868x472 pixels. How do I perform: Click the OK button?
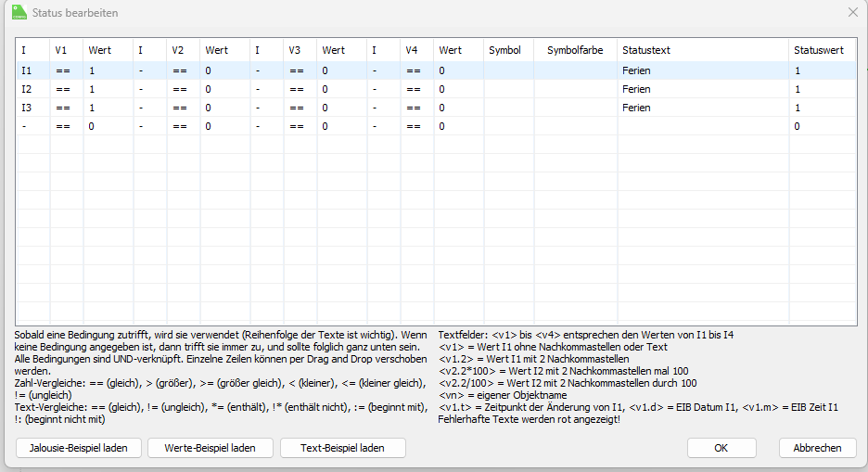click(721, 448)
